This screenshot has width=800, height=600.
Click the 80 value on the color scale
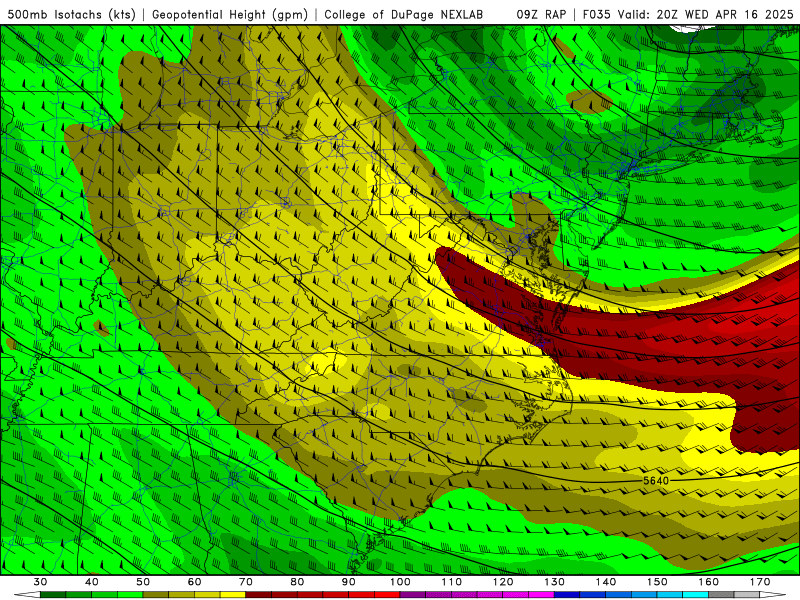pyautogui.click(x=297, y=582)
